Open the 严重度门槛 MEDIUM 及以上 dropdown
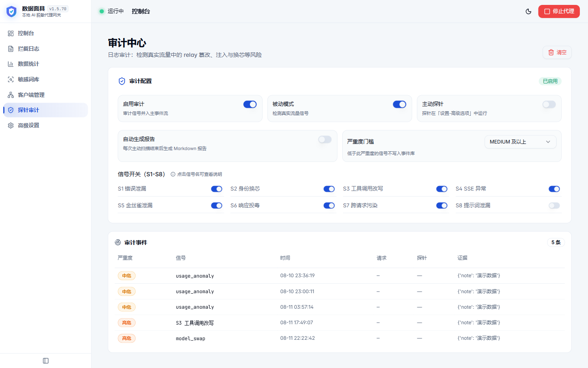This screenshot has width=588, height=368. (520, 142)
